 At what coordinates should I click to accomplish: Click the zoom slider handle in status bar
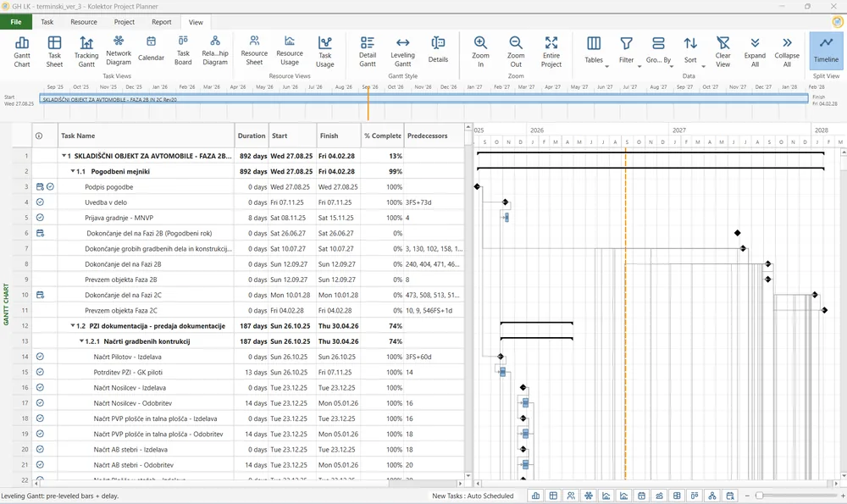click(760, 496)
